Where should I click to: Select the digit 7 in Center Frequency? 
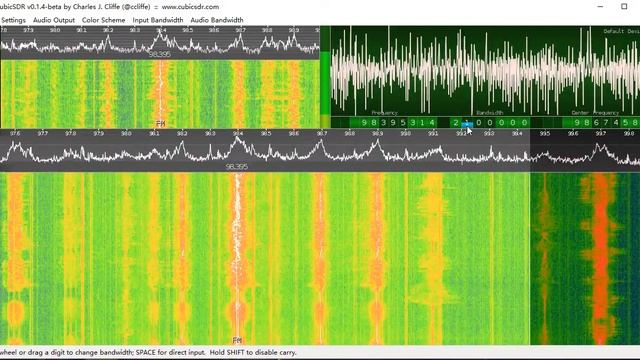[606, 122]
